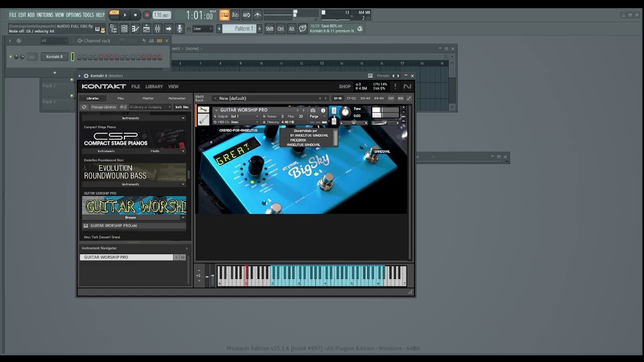Open the Piano roll toolbar icon
Viewport: 644px width, 362px height.
(x=135, y=29)
